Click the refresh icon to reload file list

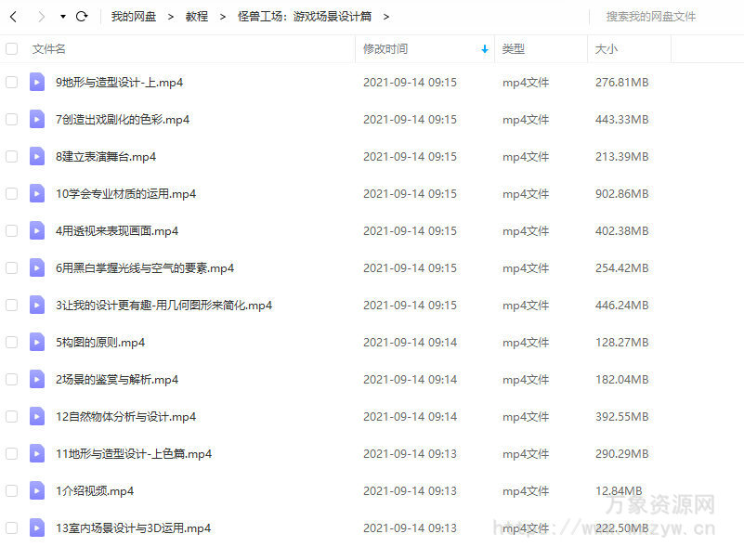tap(82, 16)
